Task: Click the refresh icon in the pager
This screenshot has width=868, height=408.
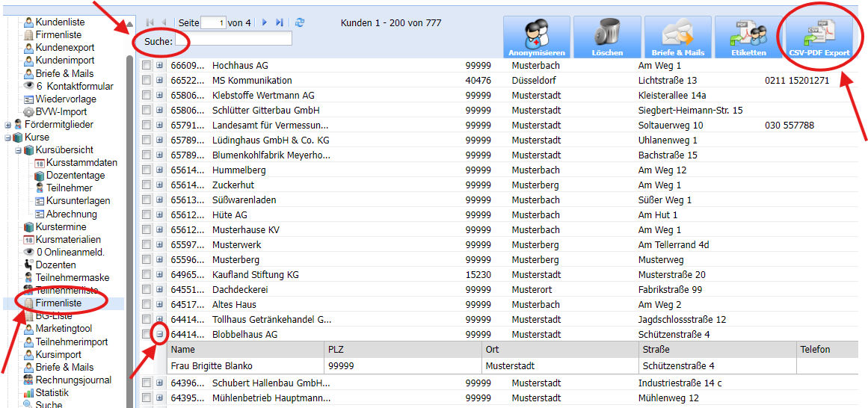Action: pos(300,23)
